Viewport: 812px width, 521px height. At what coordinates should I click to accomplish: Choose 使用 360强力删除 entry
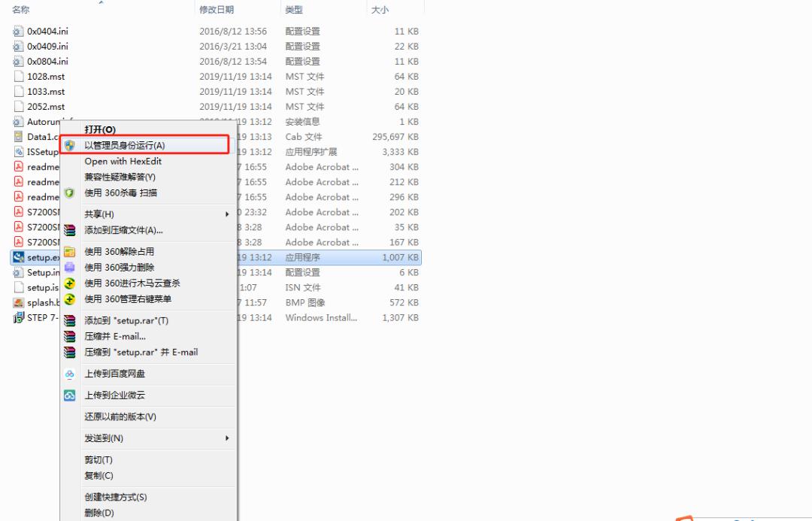[x=119, y=267]
